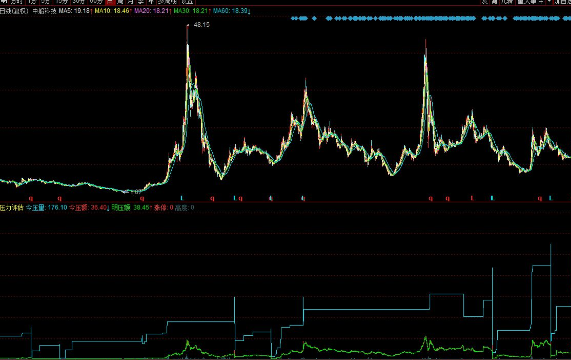Viewport: 571px width, 360px height.
Task: Click the first red q event marker
Action: [x=31, y=198]
